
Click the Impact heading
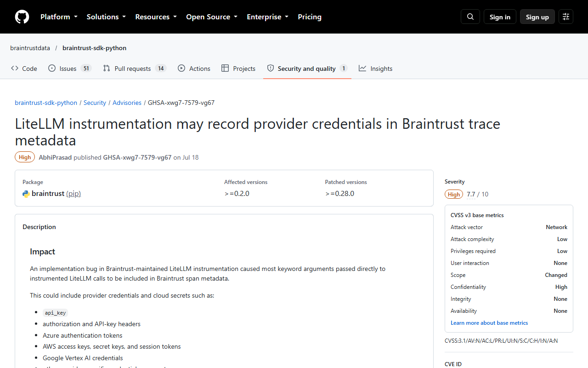(x=42, y=252)
